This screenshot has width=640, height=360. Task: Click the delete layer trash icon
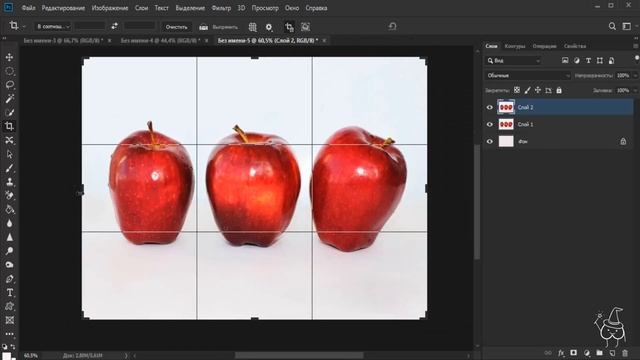coord(625,353)
